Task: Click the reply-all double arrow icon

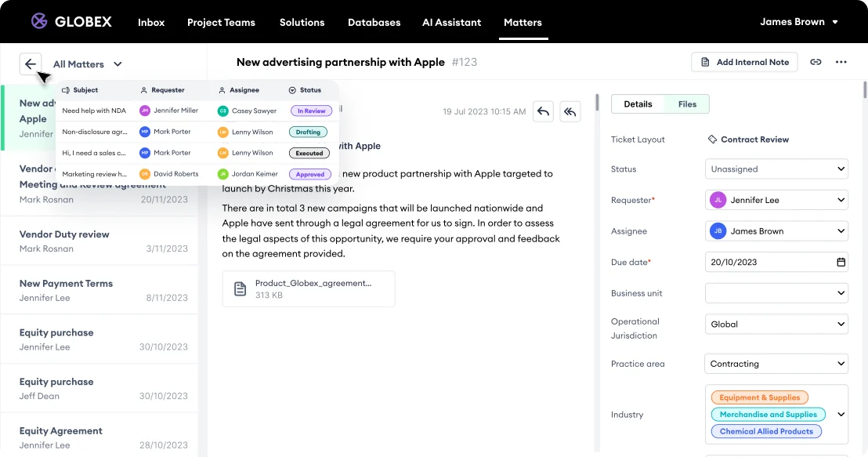Action: click(570, 111)
